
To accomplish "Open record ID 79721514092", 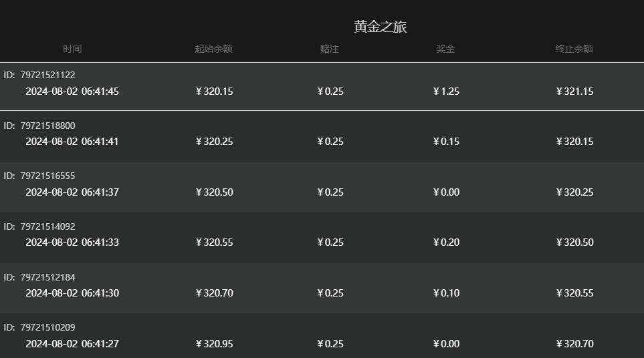I will [47, 226].
